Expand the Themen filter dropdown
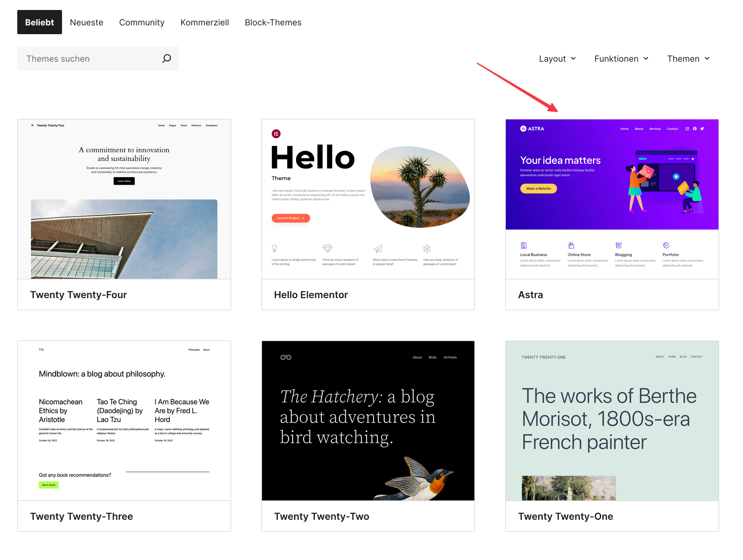The width and height of the screenshot is (743, 560). [x=688, y=59]
